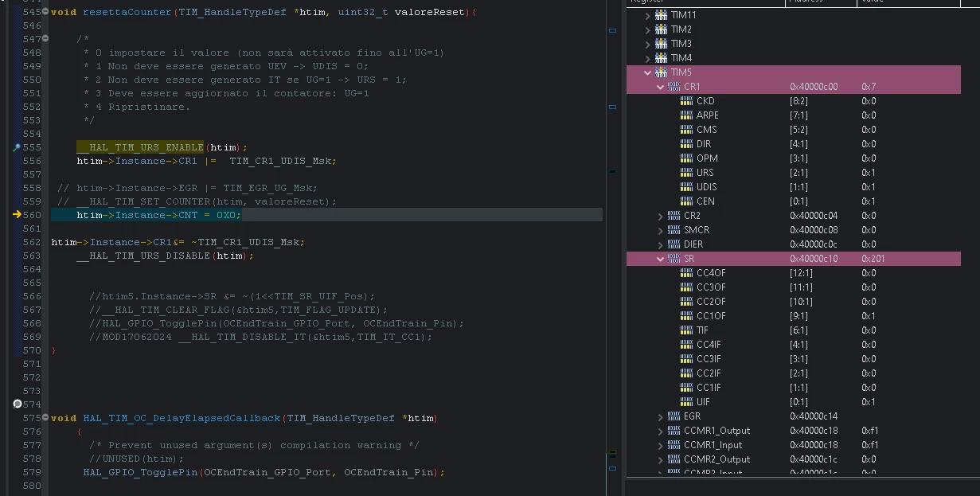
Task: Click the Value column header
Action: pyautogui.click(x=908, y=2)
